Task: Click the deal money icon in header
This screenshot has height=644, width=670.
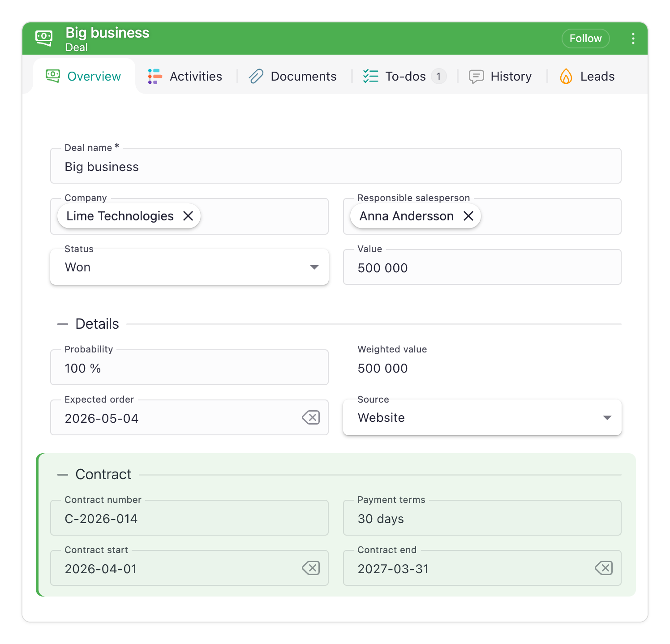Action: coord(44,38)
